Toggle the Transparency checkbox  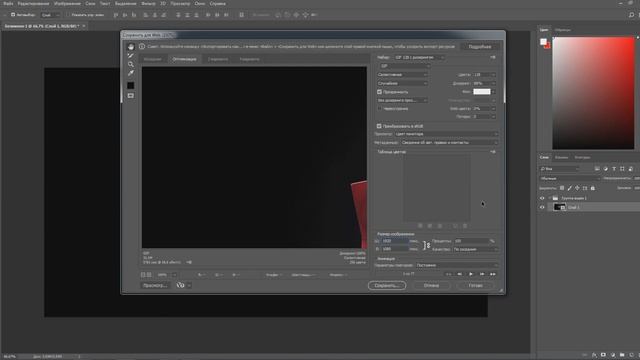click(379, 92)
